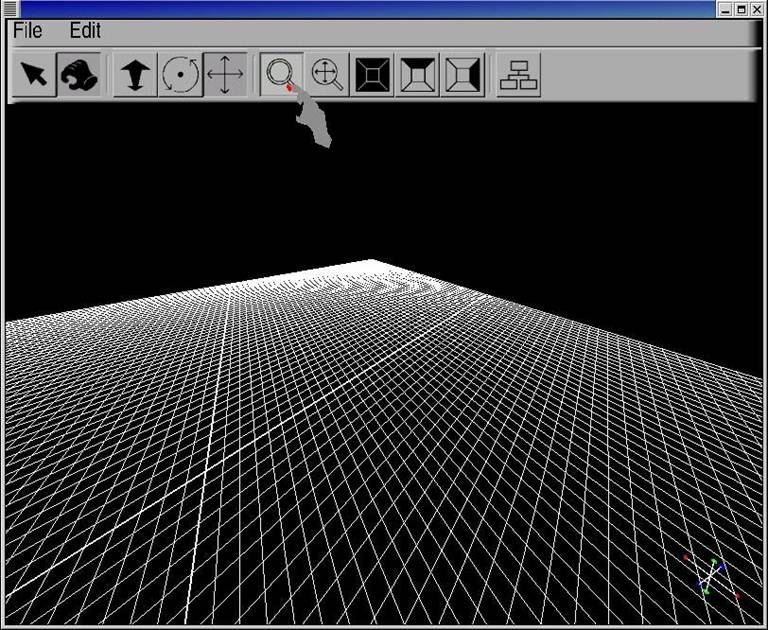Open the window system menu icon
Viewport: 768px width, 630px height.
point(10,9)
